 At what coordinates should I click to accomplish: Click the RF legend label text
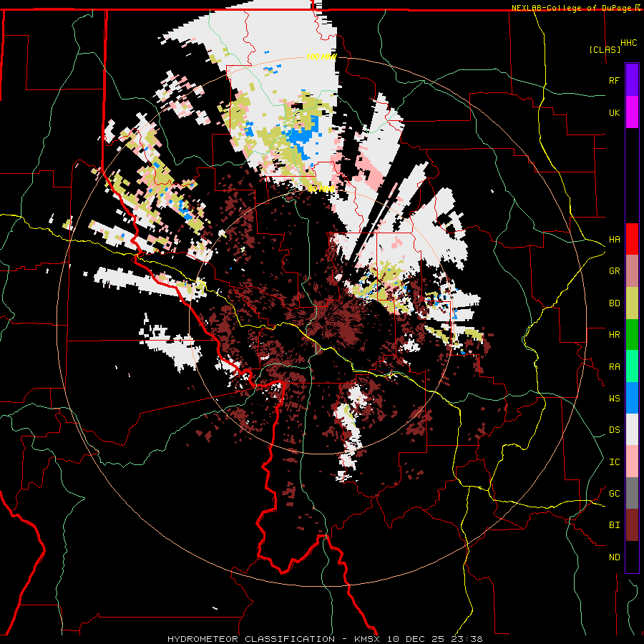pyautogui.click(x=614, y=80)
